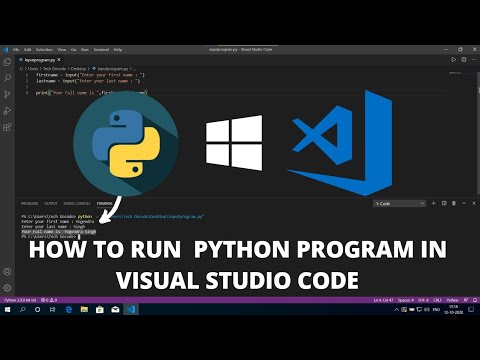Viewport: 480px width, 360px height.
Task: Open terminal selector dropdown '1: Code'
Action: click(400, 203)
